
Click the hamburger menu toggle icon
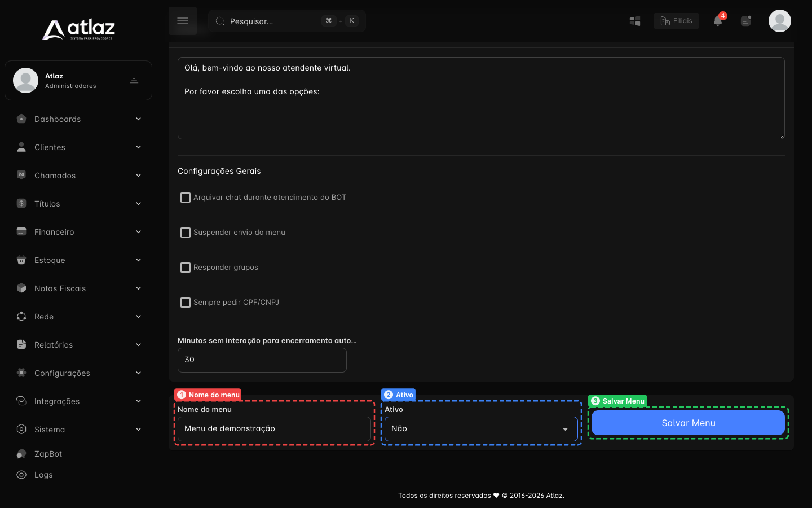(183, 21)
